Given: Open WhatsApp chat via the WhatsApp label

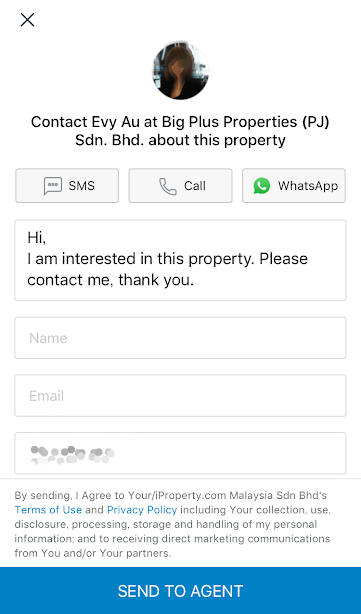Looking at the screenshot, I should click(x=308, y=186).
